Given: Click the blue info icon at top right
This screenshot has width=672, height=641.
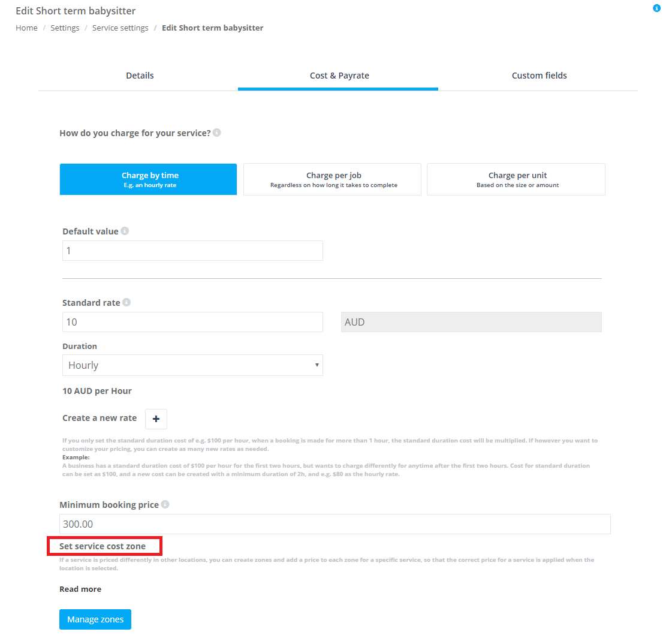Looking at the screenshot, I should [x=656, y=8].
